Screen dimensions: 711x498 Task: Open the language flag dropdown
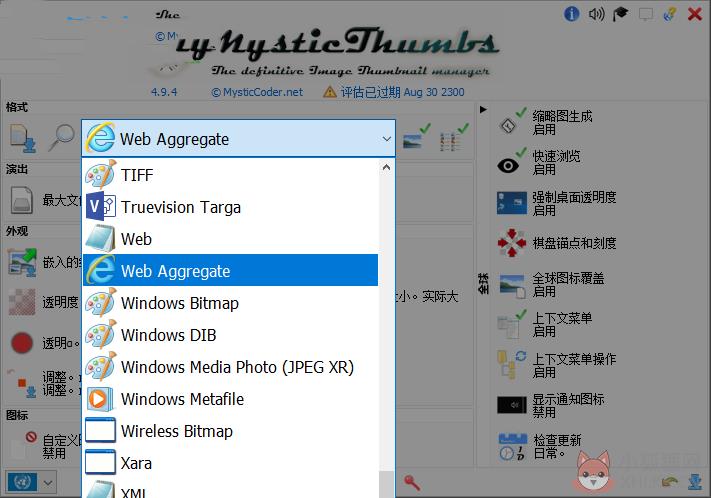[x=31, y=483]
